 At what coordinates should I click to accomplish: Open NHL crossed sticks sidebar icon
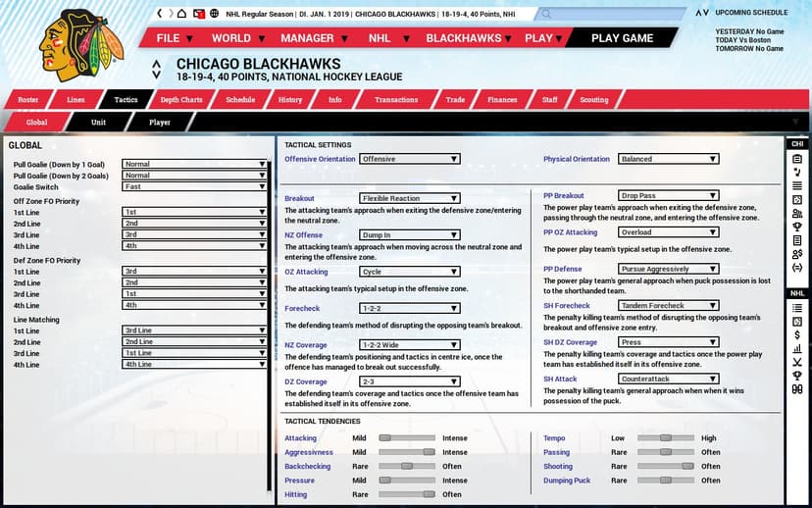click(x=797, y=362)
